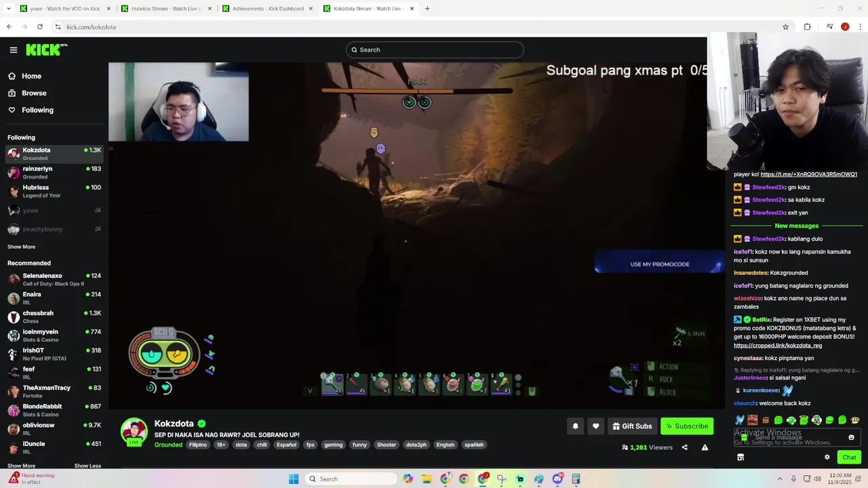868x488 pixels.
Task: Click the dota2ph stream tag
Action: [416, 445]
